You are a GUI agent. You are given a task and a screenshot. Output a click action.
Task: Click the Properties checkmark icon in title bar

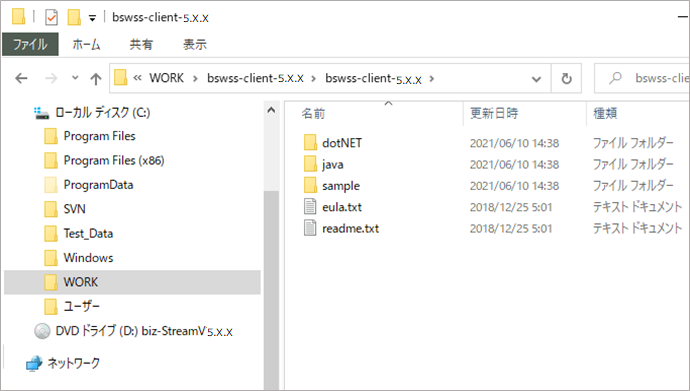coord(51,18)
